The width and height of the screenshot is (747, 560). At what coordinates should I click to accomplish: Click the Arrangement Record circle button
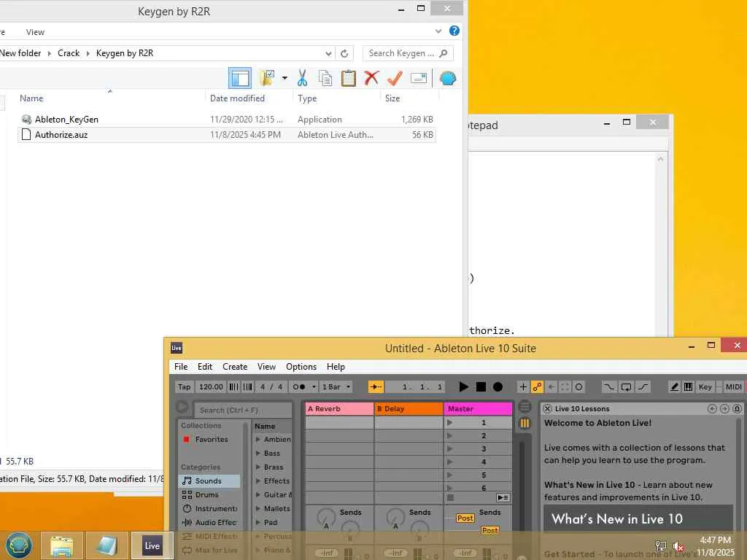point(498,387)
